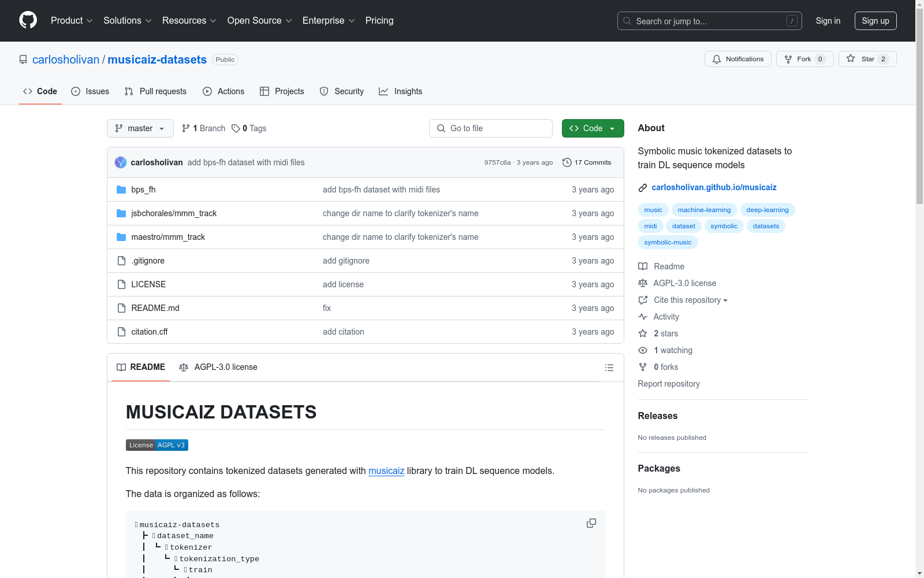Click the law scale icon for AGPL-3.0

643,283
